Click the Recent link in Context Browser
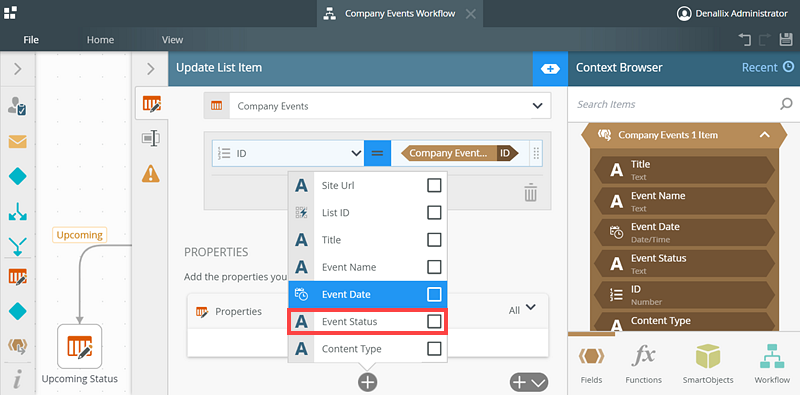The image size is (800, 395). tap(768, 67)
